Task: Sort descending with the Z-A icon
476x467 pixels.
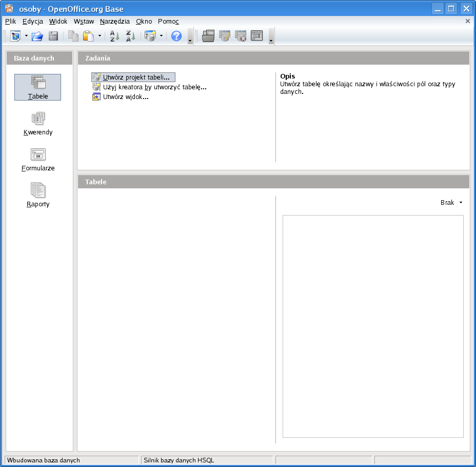Action: point(130,36)
